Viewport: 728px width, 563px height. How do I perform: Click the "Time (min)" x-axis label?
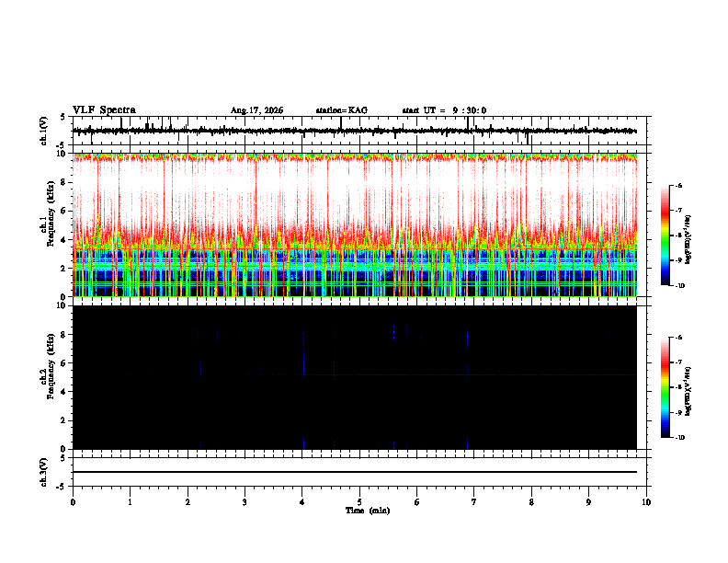point(368,511)
